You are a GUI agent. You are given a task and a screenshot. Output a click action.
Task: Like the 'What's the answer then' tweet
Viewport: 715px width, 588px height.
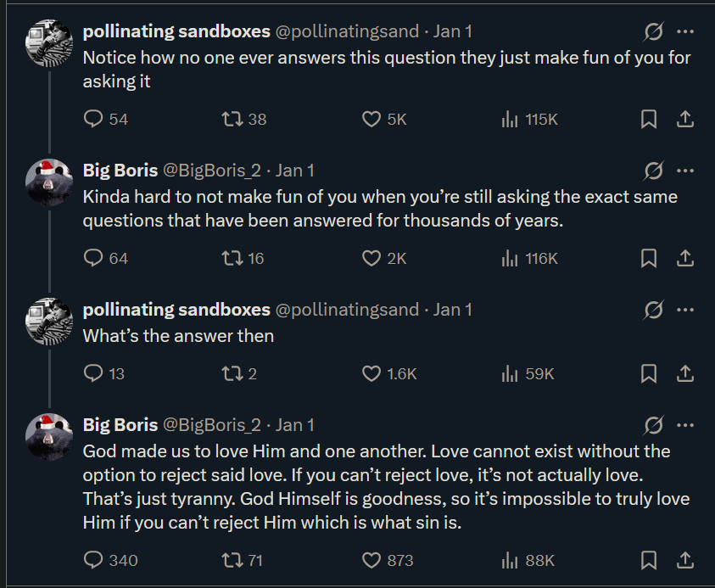point(371,373)
